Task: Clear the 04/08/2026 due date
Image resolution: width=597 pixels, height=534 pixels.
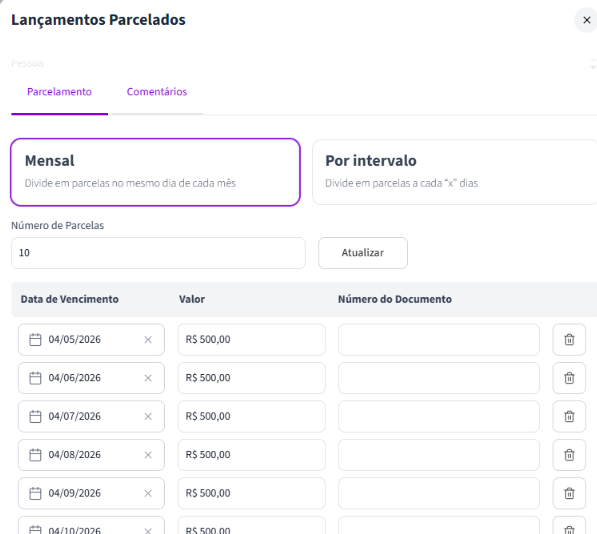Action: click(148, 455)
